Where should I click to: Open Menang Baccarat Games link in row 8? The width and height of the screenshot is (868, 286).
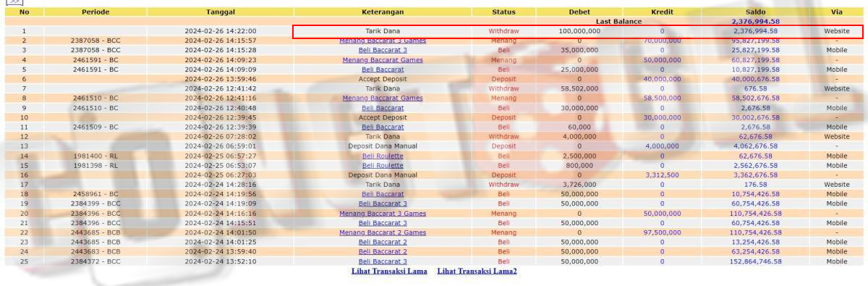coord(383,98)
